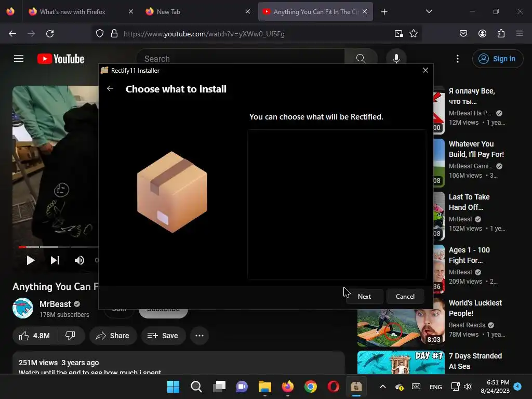
Task: Open tracking protection shield info
Action: click(99, 34)
